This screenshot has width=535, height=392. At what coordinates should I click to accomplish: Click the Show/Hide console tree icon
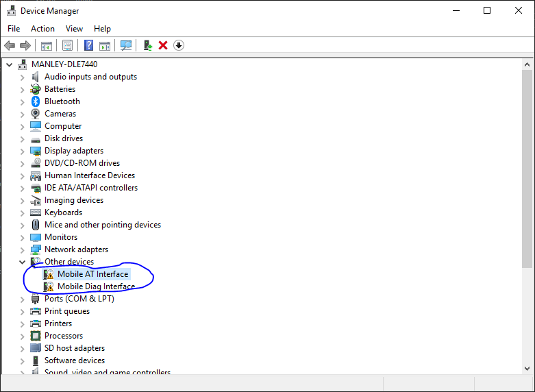point(47,45)
